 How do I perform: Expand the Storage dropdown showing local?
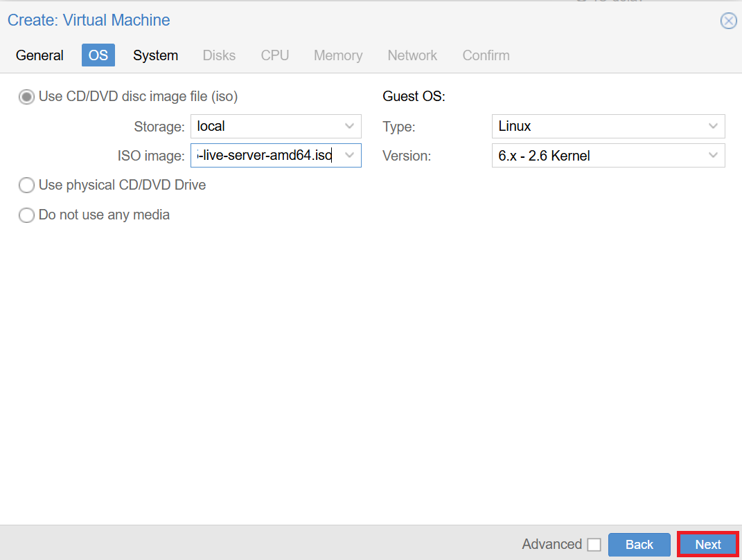(x=350, y=127)
